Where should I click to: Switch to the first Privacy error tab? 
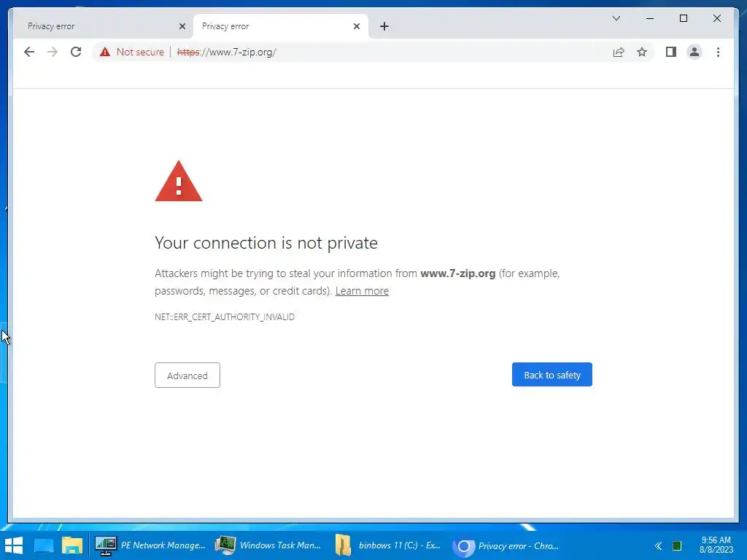click(x=102, y=26)
